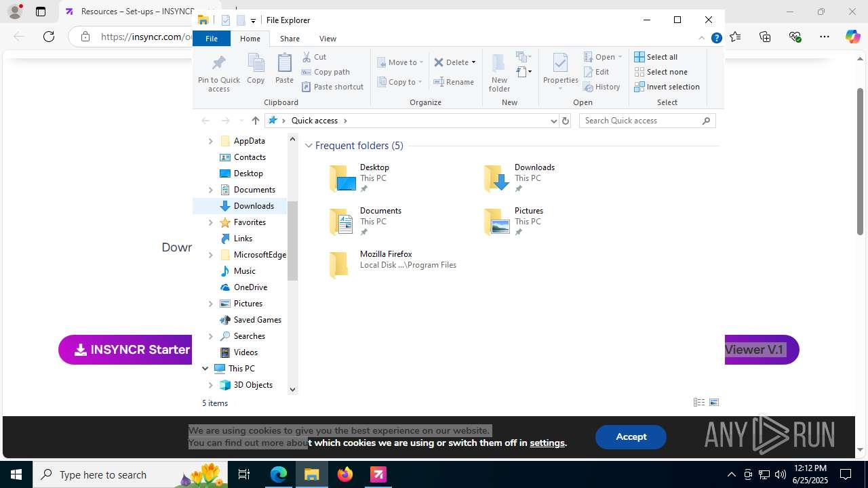Click the Viewer V.1 download button
Viewport: 868px width, 488px height.
coord(762,350)
